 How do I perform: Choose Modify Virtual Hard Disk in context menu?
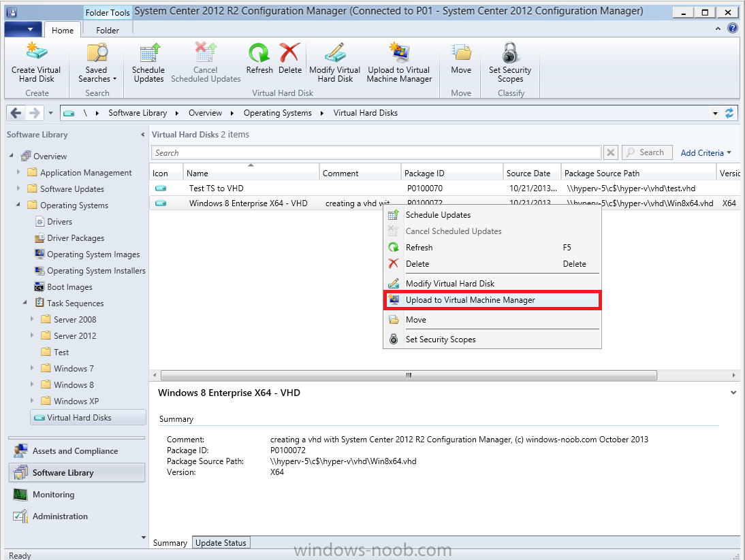(492, 283)
